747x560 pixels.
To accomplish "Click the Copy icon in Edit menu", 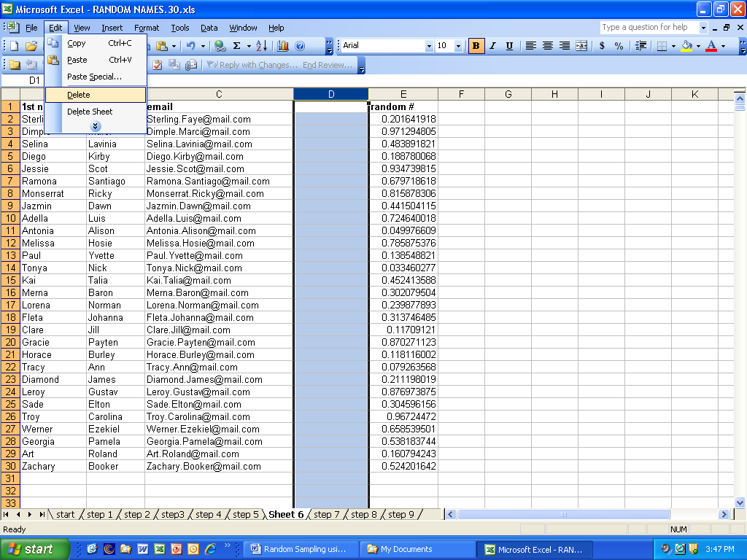I will (53, 43).
